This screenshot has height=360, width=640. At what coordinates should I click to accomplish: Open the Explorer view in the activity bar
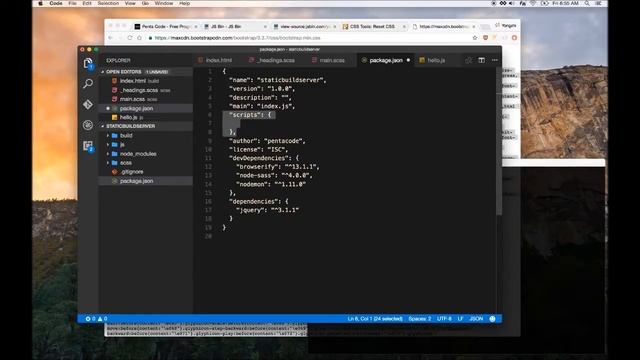(88, 63)
